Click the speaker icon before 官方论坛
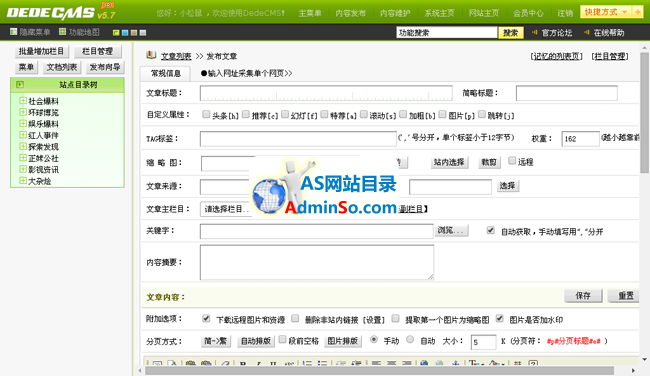Viewport: 650px width, 376px height. (x=535, y=32)
